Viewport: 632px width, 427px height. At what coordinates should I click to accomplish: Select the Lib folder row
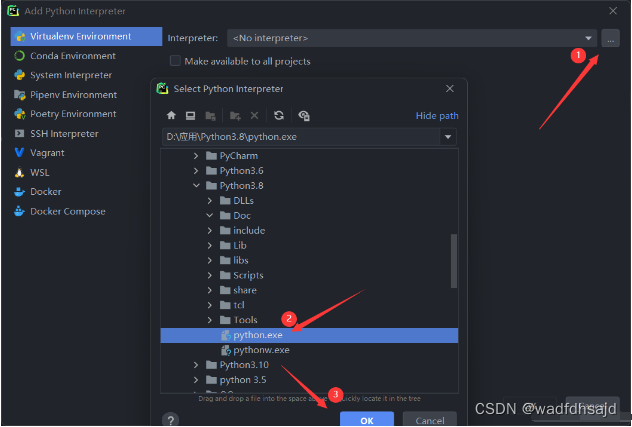309,245
